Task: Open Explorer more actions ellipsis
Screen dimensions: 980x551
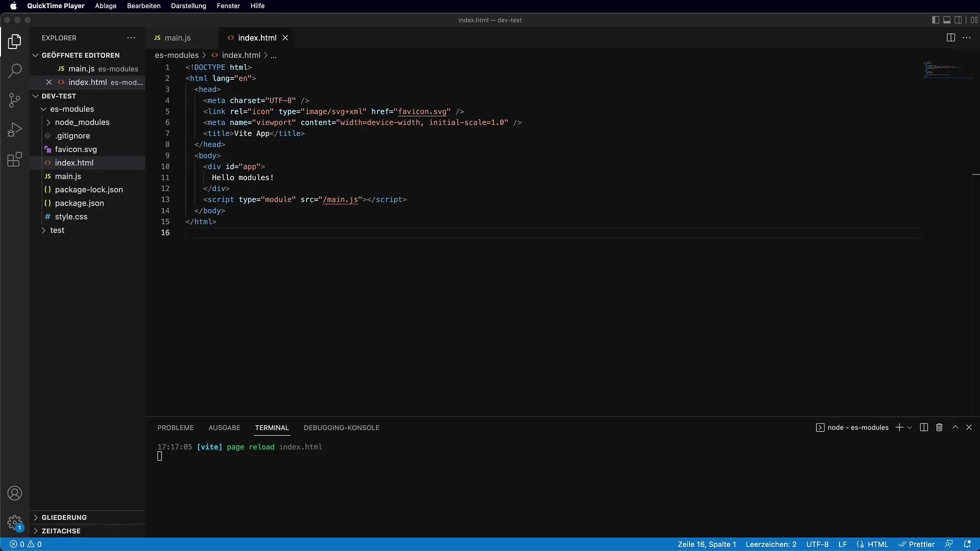Action: (x=131, y=38)
